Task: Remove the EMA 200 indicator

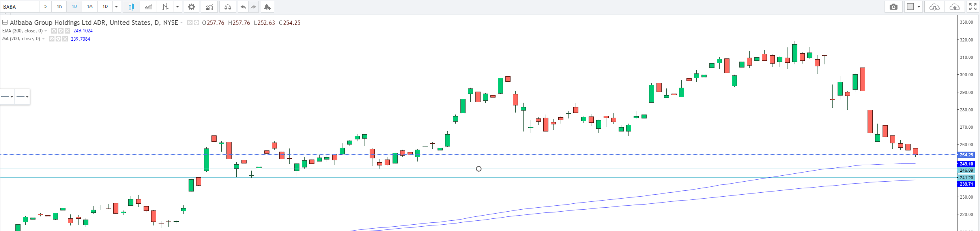Action: [x=67, y=31]
